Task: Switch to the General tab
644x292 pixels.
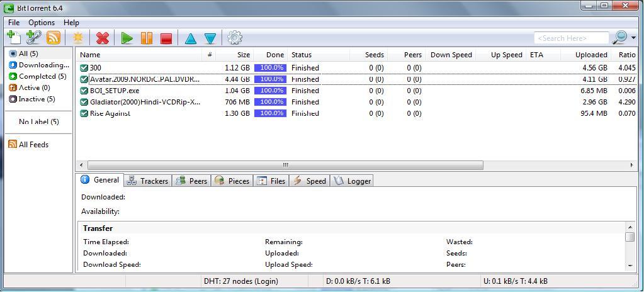Action: coord(100,180)
